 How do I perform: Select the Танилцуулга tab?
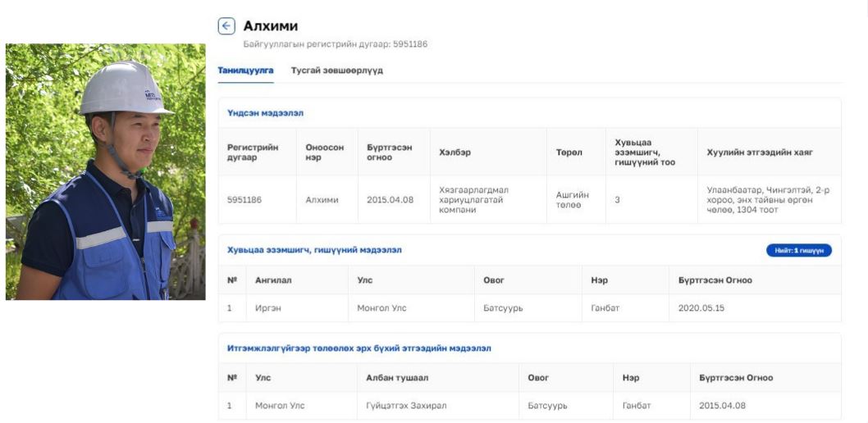click(x=245, y=70)
